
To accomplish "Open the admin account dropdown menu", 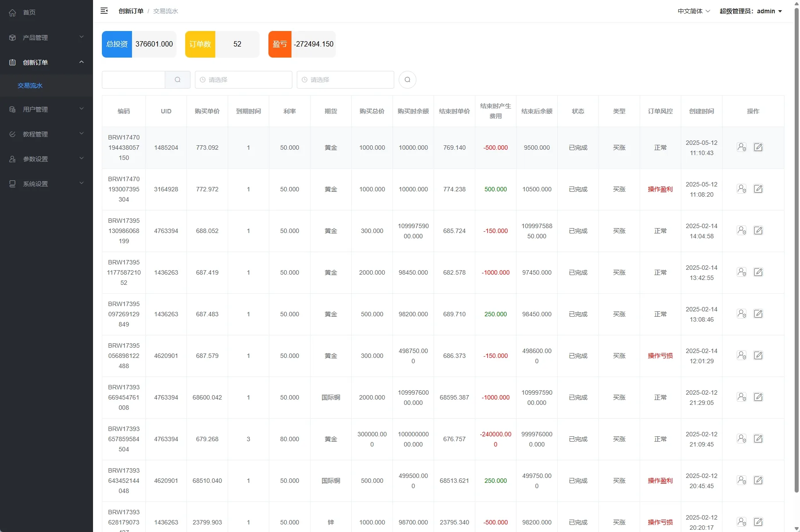I will [750, 11].
